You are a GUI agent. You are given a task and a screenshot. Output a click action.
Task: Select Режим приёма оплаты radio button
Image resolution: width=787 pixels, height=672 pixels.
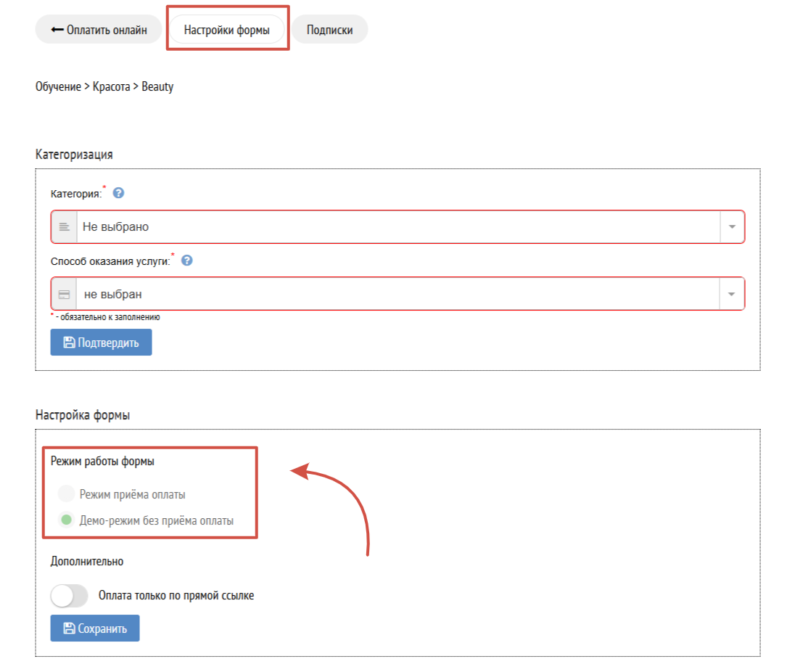(66, 494)
